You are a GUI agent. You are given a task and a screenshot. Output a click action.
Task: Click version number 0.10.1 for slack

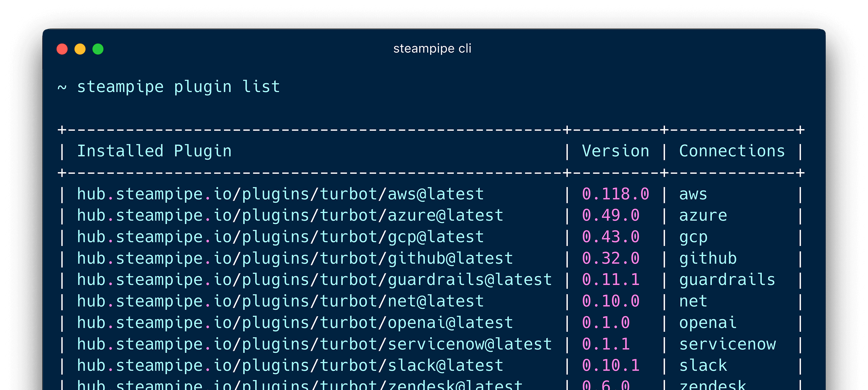(610, 366)
